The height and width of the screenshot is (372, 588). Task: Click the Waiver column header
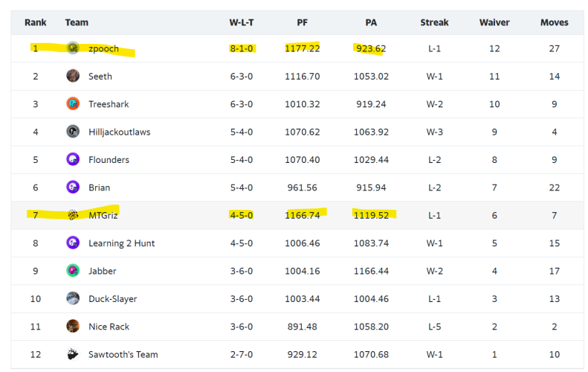pyautogui.click(x=494, y=22)
